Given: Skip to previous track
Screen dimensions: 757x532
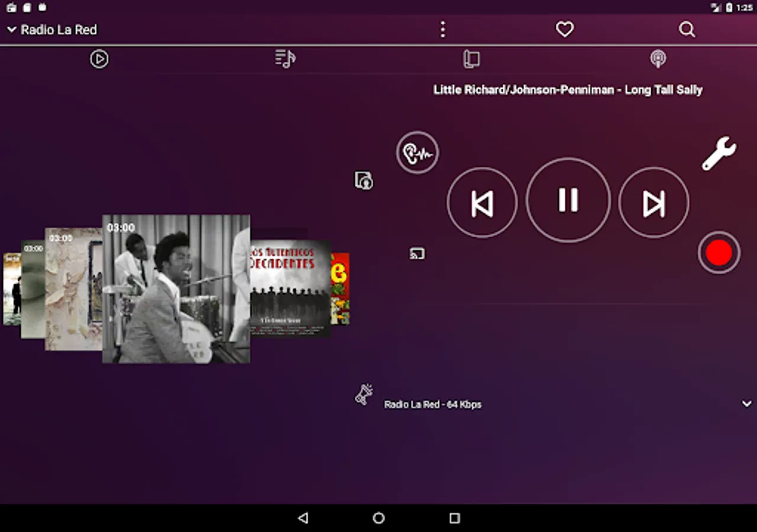Looking at the screenshot, I should 482,203.
